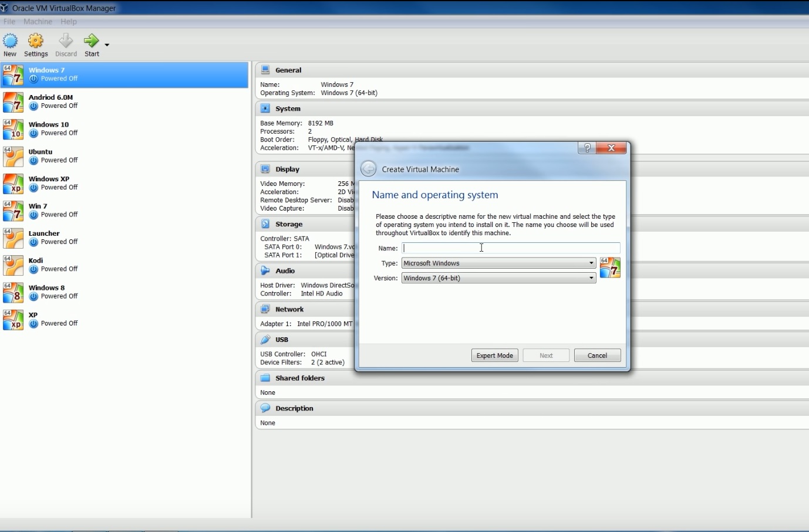Click the Expert Mode button
809x532 pixels.
pyautogui.click(x=495, y=355)
